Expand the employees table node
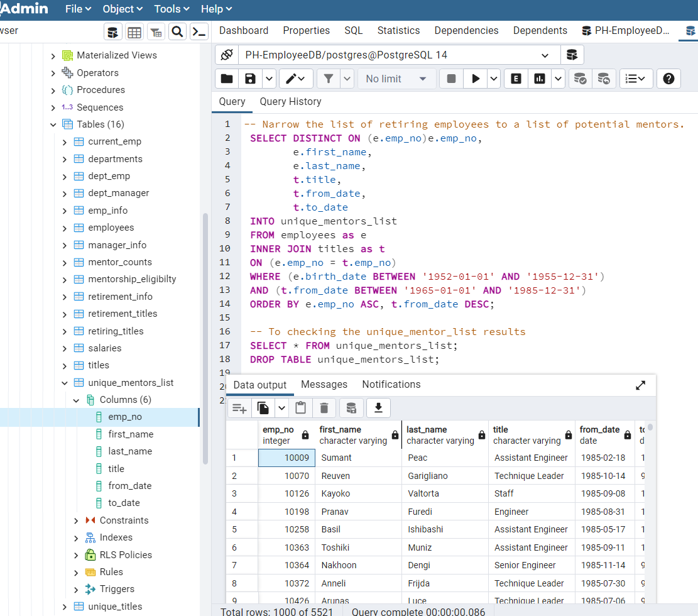698x616 pixels. pyautogui.click(x=65, y=228)
